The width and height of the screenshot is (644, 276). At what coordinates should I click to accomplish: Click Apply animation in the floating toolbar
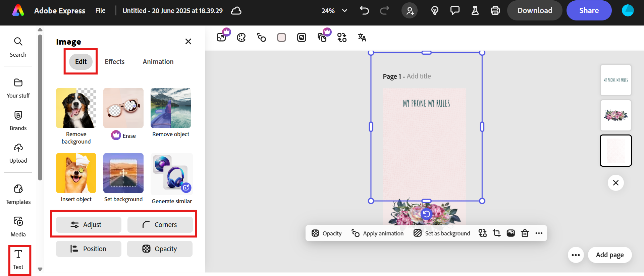point(377,233)
